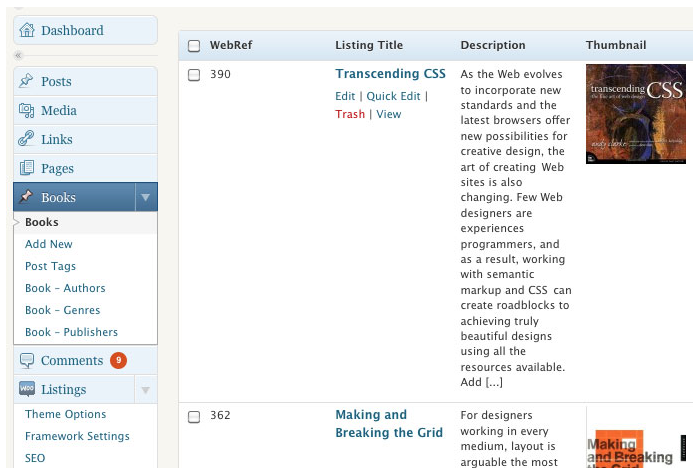Select the Books submenu item
This screenshot has height=476, width=693.
click(x=42, y=222)
